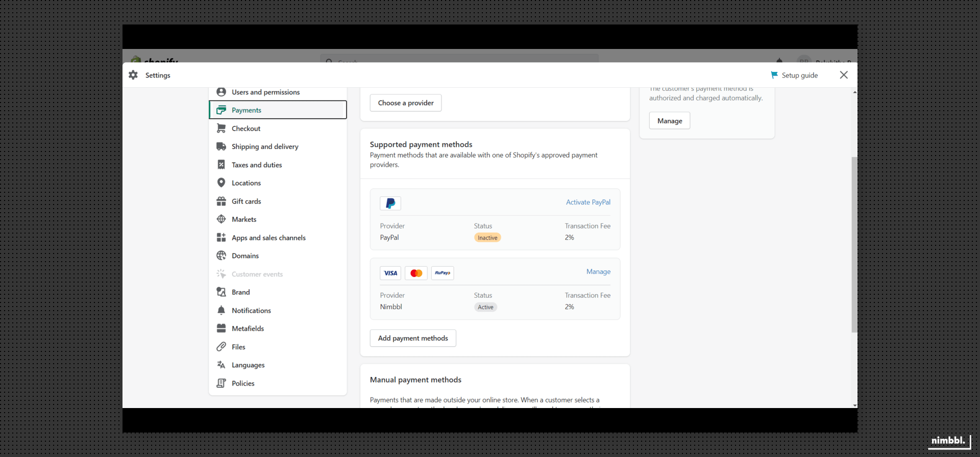Click the Visa card logo
The width and height of the screenshot is (980, 457).
(390, 273)
